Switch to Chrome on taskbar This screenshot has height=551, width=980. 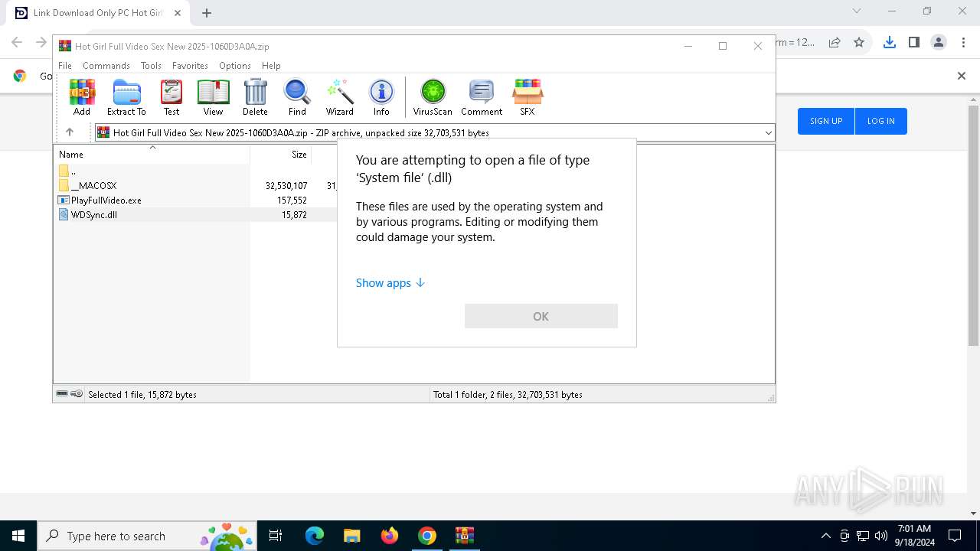point(427,536)
